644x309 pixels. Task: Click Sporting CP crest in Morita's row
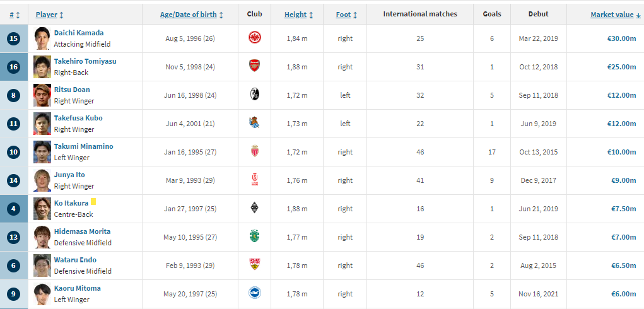tap(255, 237)
